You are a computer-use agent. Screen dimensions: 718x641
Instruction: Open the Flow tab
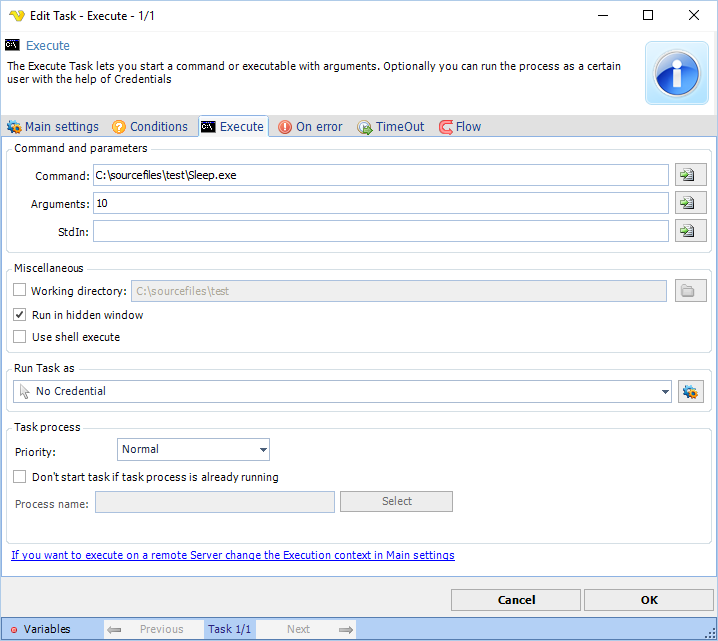pyautogui.click(x=460, y=127)
